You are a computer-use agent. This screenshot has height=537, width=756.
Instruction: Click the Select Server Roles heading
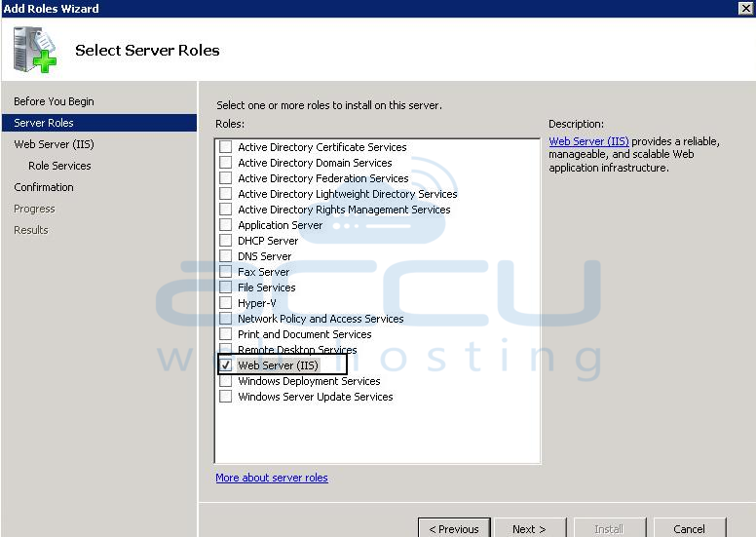pos(147,50)
